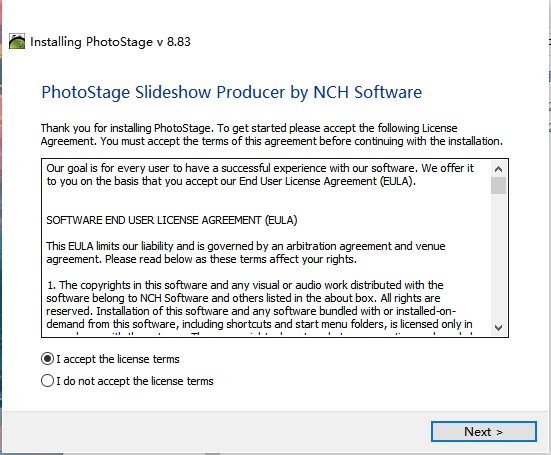Click the "Installing PhotoStage v 8.83" title text
Image resolution: width=551 pixels, height=455 pixels.
(110, 42)
